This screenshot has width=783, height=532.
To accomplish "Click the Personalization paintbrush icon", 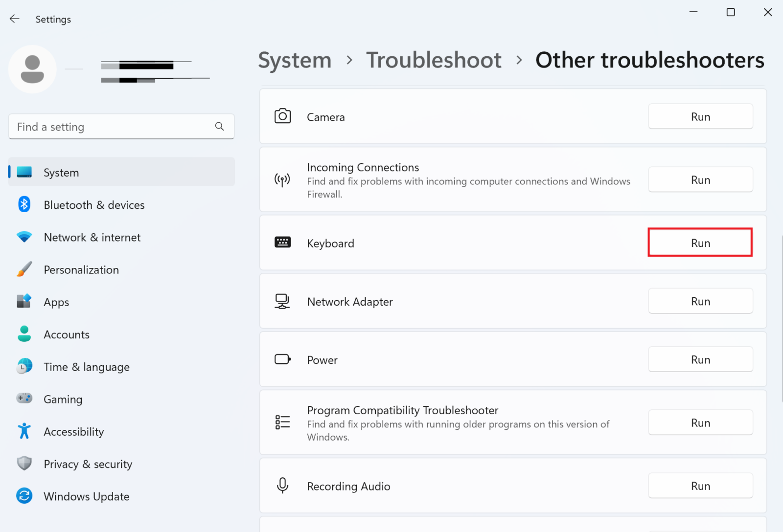I will point(24,269).
